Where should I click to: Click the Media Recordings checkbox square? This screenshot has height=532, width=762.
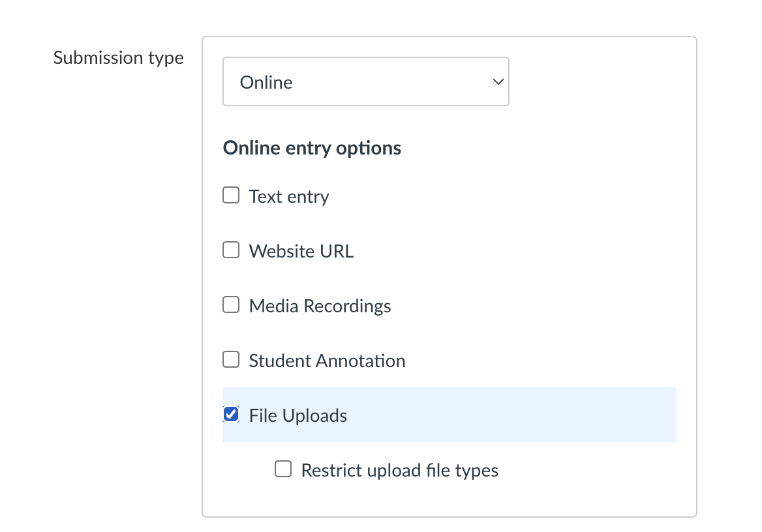point(231,304)
